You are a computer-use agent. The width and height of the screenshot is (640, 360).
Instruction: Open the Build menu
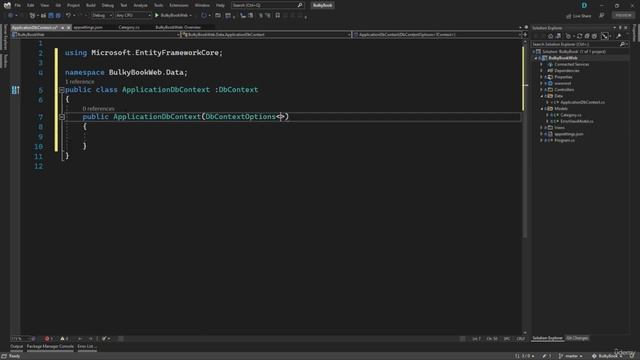pyautogui.click(x=91, y=5)
